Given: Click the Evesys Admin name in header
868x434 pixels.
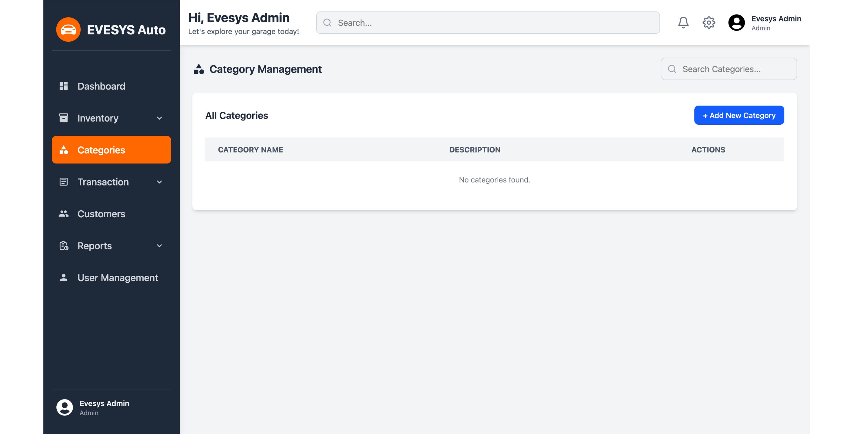Looking at the screenshot, I should pyautogui.click(x=776, y=19).
